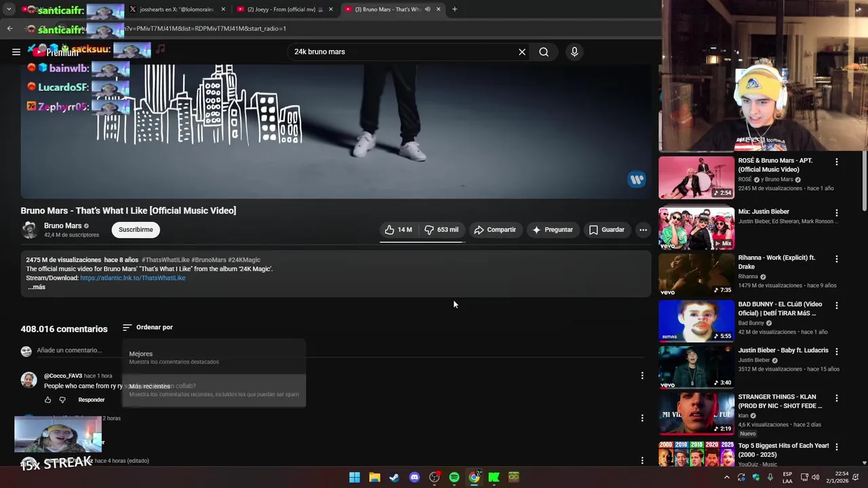Open options for Rihanna - Work video
The width and height of the screenshot is (868, 488).
click(837, 259)
